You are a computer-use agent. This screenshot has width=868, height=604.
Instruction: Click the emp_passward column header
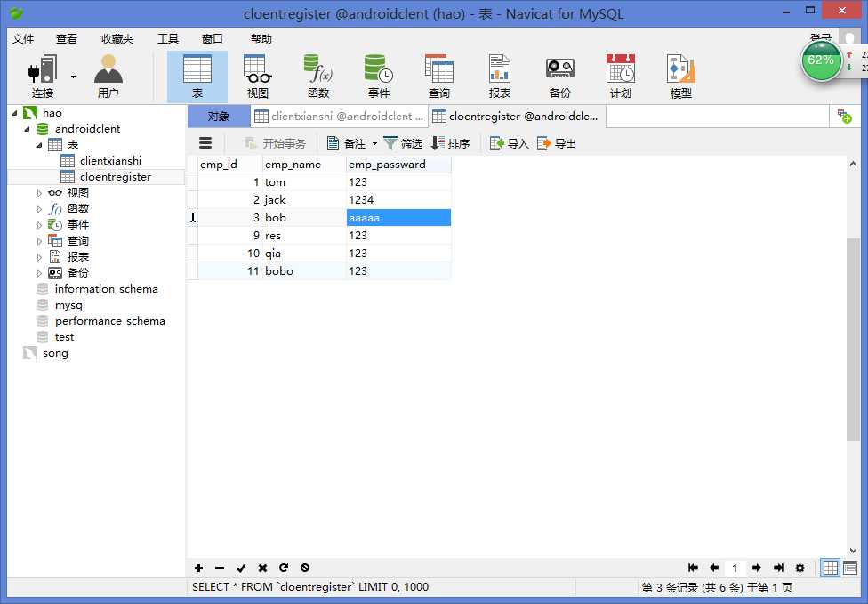[x=398, y=165]
